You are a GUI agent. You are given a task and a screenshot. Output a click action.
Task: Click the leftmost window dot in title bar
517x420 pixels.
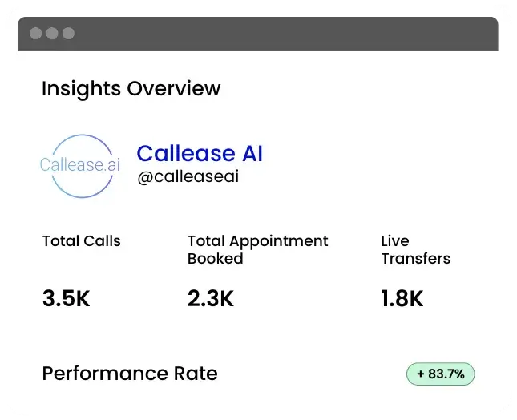tap(36, 34)
